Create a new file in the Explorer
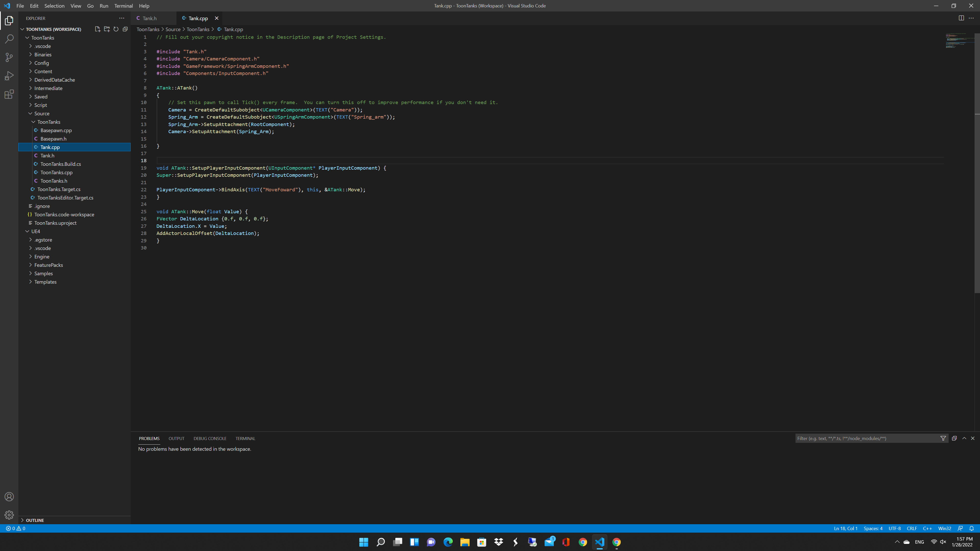 pos(97,29)
